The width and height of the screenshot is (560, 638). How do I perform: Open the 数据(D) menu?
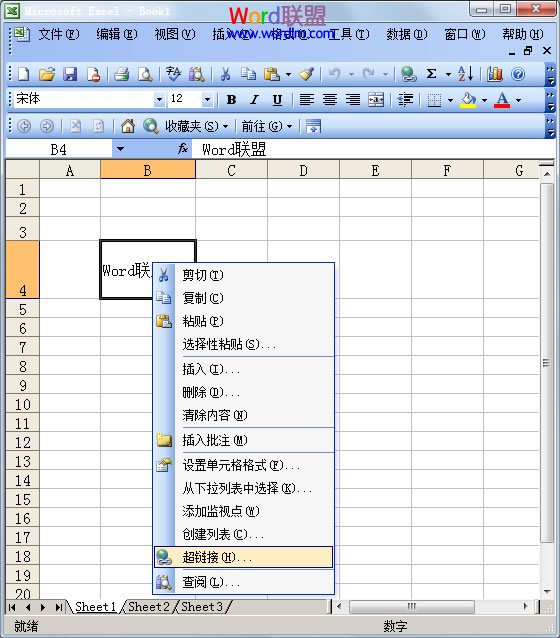[407, 34]
